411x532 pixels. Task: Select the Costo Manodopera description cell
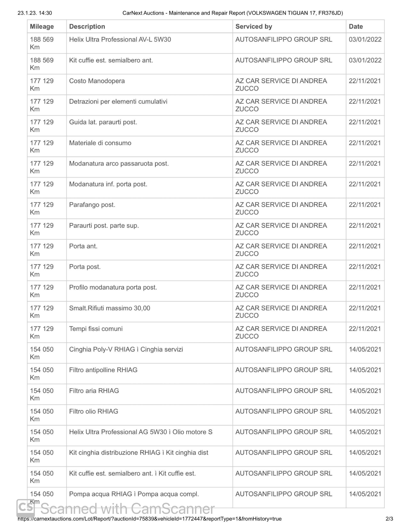pyautogui.click(x=150, y=85)
